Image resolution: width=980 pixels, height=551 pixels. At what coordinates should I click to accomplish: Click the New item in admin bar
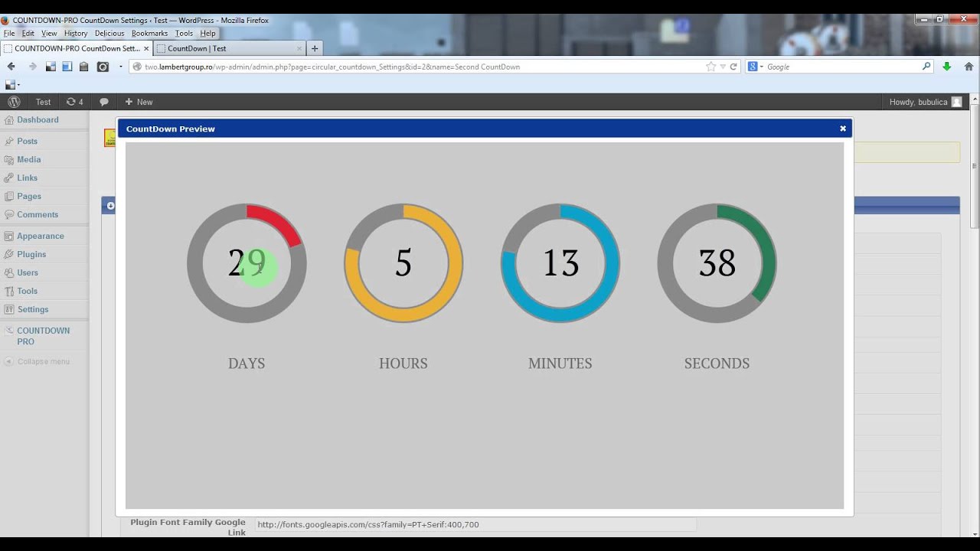pos(139,102)
